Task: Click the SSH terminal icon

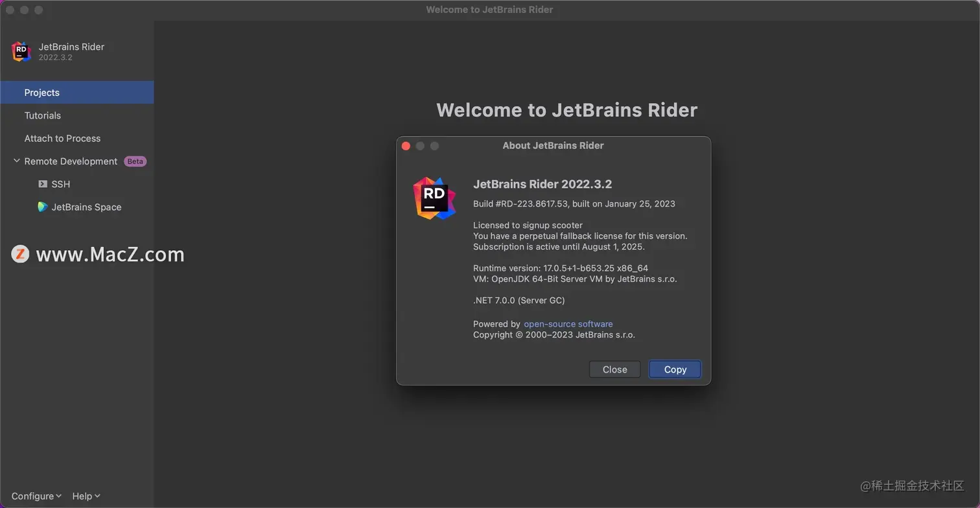Action: coord(43,184)
